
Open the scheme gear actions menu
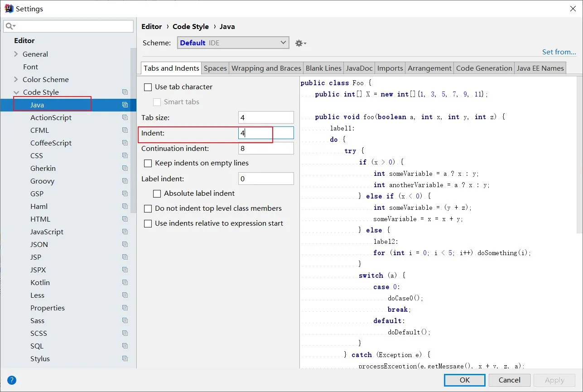coord(300,43)
